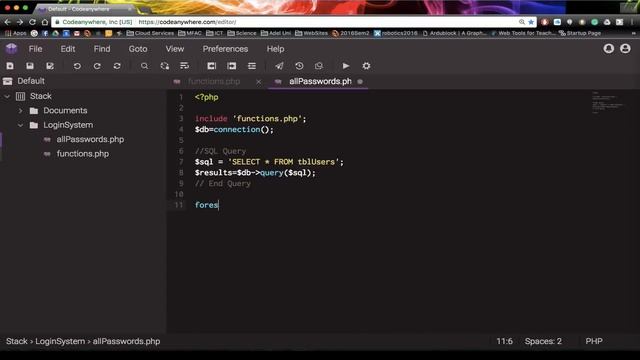This screenshot has height=360, width=640.
Task: Click Stack in the breadcrumb path
Action: 17,341
